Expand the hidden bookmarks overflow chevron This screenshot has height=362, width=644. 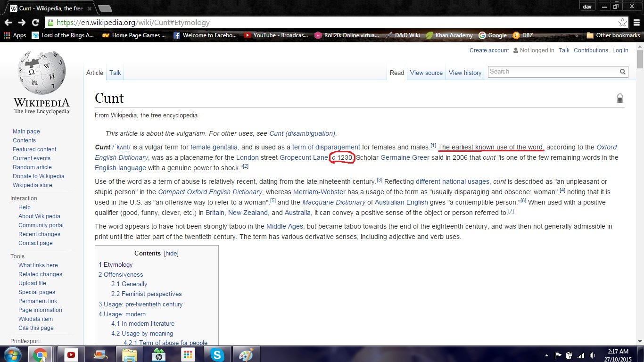(577, 35)
